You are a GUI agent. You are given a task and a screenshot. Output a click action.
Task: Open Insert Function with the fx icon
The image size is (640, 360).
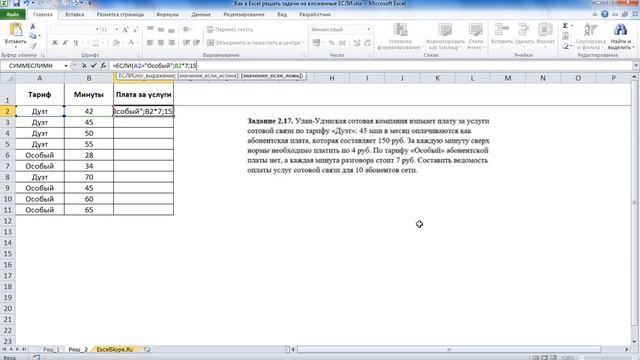pyautogui.click(x=103, y=65)
